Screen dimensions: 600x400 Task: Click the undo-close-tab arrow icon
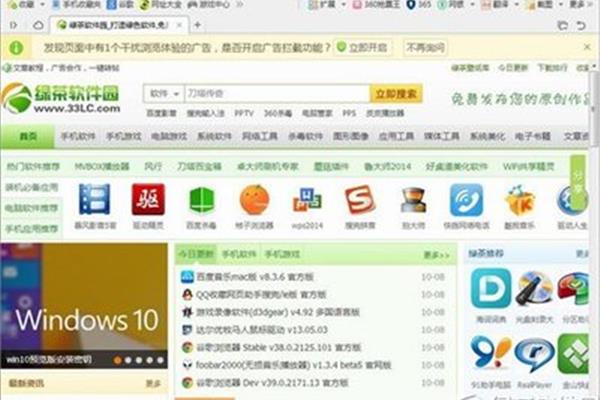(x=581, y=26)
